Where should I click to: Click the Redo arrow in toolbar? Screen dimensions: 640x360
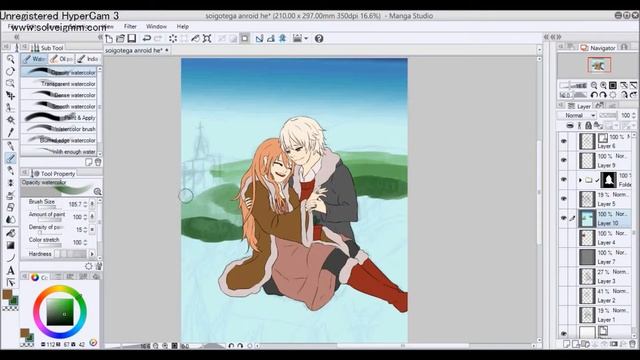[x=158, y=39]
